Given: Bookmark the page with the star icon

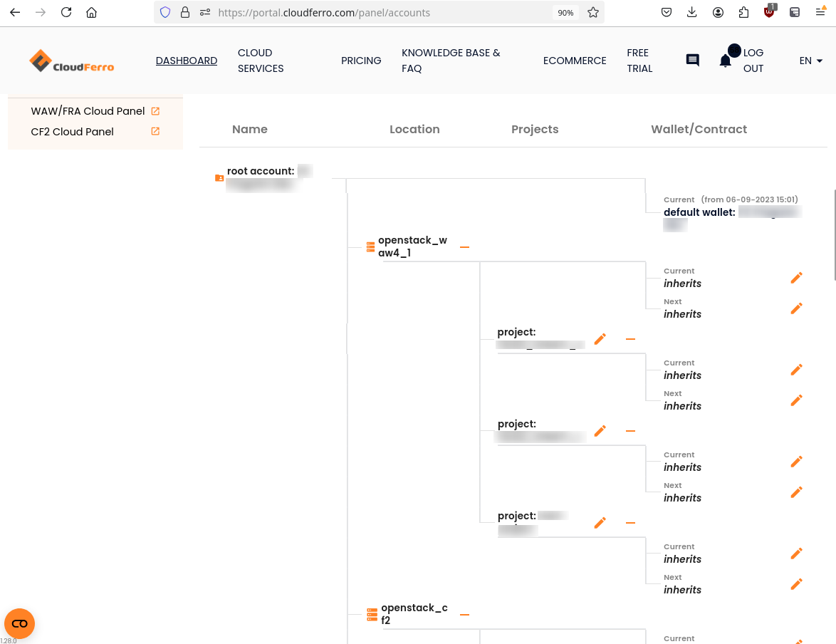Looking at the screenshot, I should pyautogui.click(x=593, y=12).
